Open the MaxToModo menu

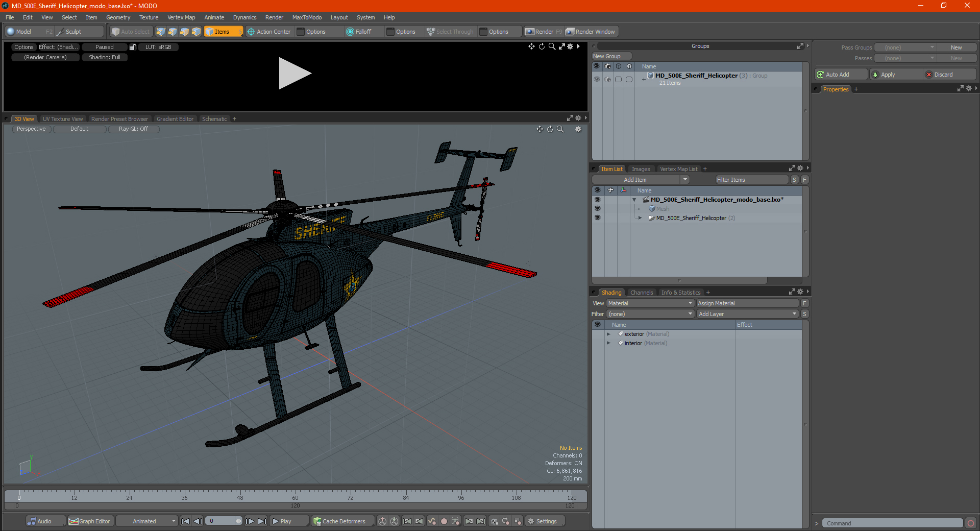307,17
